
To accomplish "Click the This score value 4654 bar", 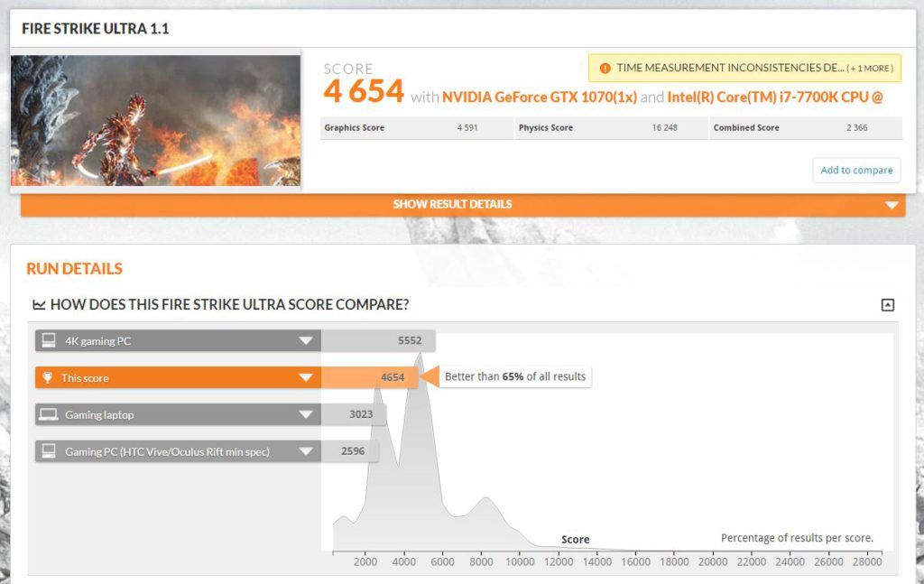I will click(x=369, y=377).
